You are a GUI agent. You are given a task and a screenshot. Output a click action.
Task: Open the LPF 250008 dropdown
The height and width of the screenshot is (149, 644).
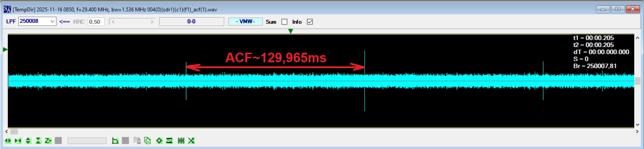click(52, 21)
